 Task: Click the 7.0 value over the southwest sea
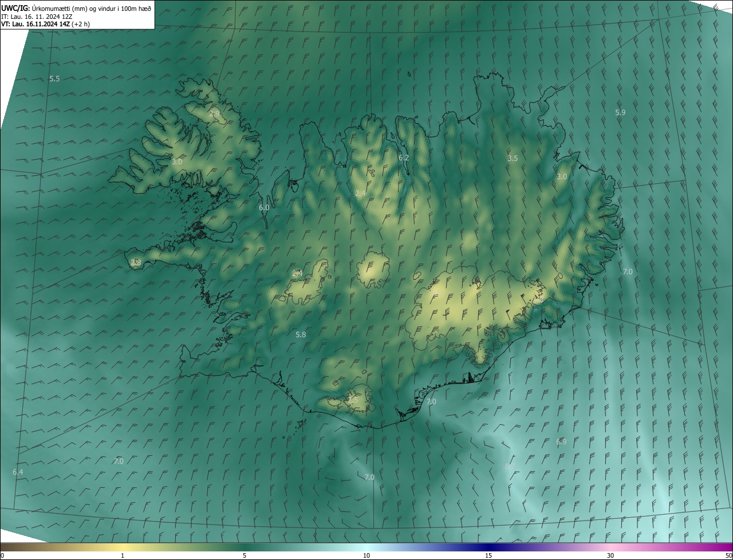[x=119, y=461]
